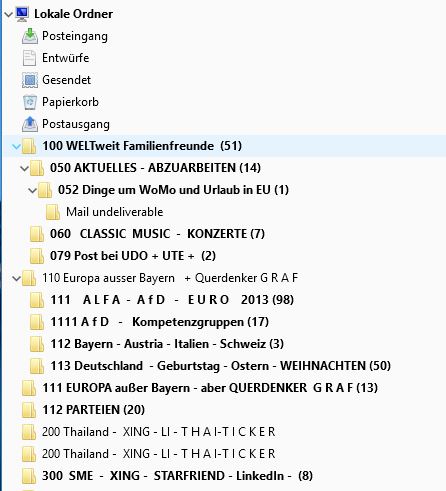446x491 pixels.
Task: Collapse 052 Dinge um WoMo folder
Action: click(32, 190)
